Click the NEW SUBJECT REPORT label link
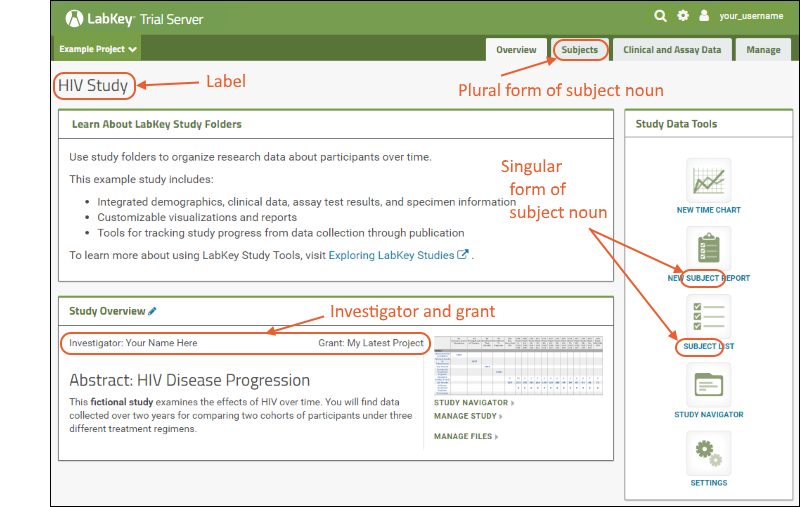This screenshot has height=507, width=800. click(708, 278)
